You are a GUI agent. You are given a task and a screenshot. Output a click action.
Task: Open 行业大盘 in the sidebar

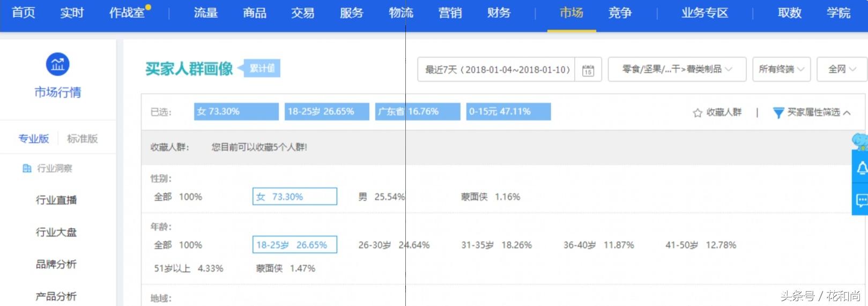click(56, 232)
